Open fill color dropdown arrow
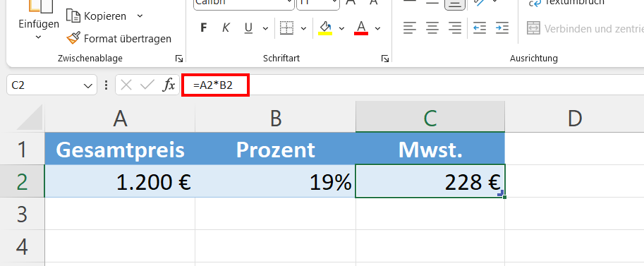Screen dimensions: 644x266 click(x=341, y=28)
